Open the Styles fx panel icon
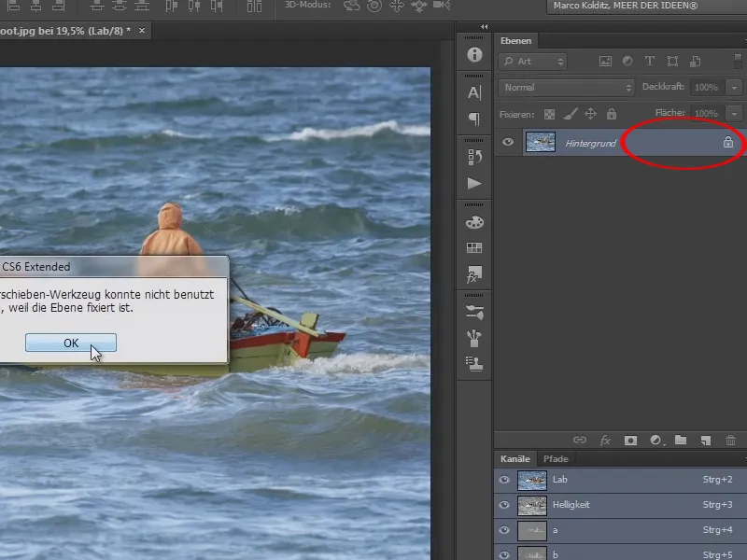 click(x=474, y=274)
